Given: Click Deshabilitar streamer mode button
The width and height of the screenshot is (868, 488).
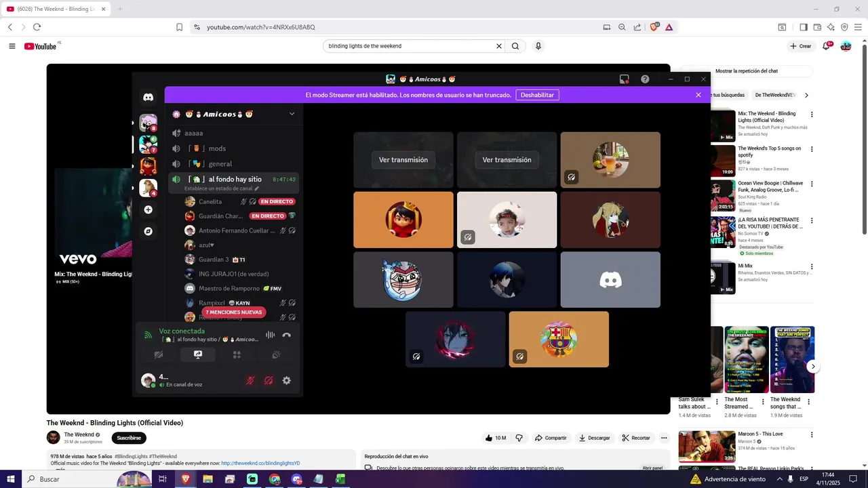Looking at the screenshot, I should point(537,95).
